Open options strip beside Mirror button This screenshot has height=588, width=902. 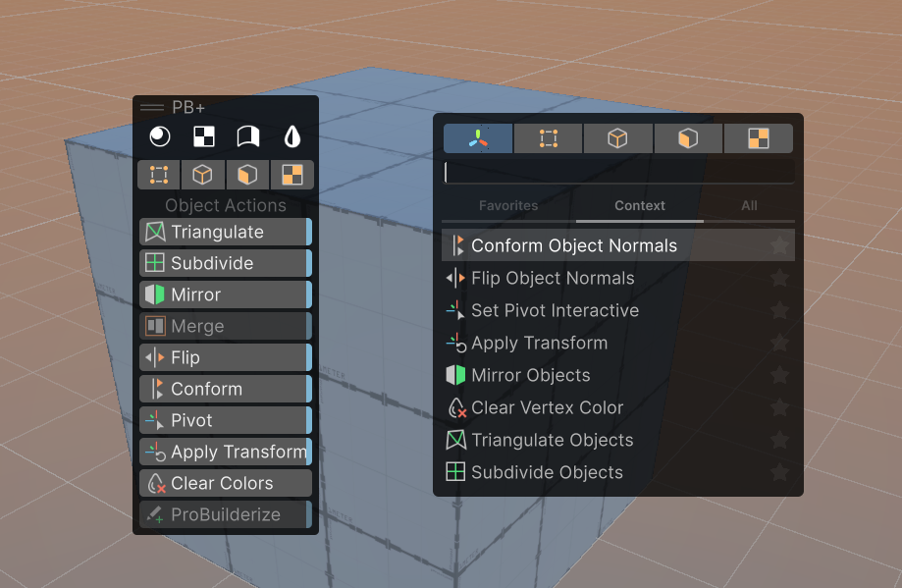tap(309, 294)
